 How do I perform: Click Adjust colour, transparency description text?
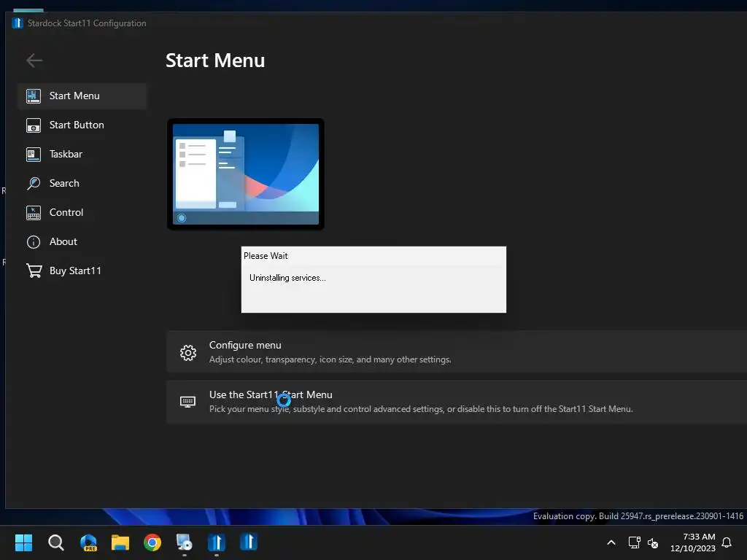[x=330, y=359]
